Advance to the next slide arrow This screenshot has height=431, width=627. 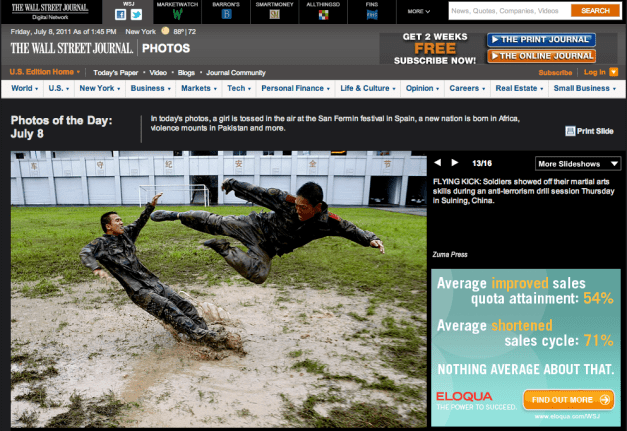pos(455,163)
